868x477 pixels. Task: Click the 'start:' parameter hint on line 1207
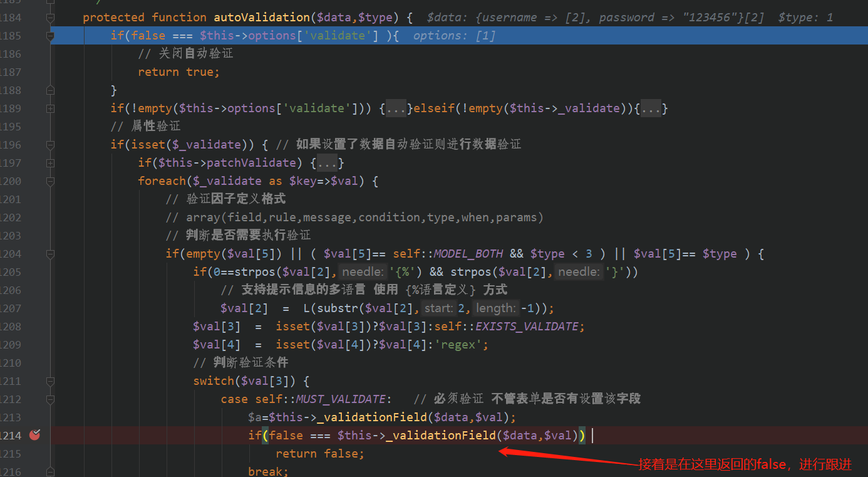point(438,308)
